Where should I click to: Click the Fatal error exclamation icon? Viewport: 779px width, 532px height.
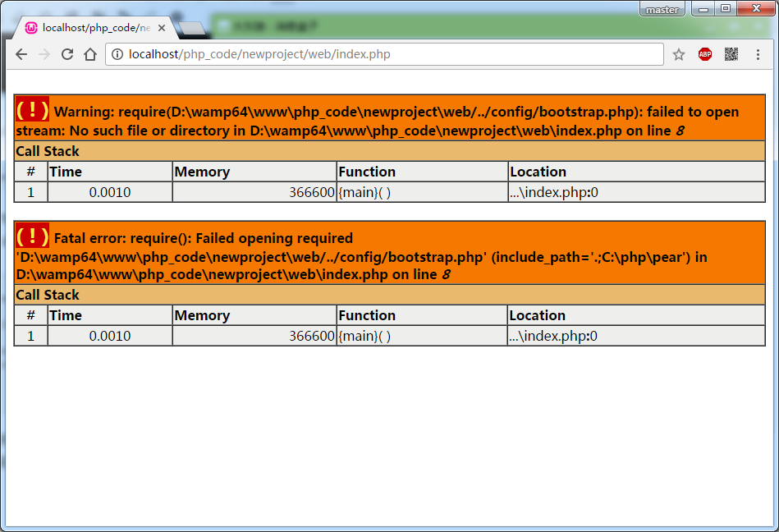click(x=33, y=236)
